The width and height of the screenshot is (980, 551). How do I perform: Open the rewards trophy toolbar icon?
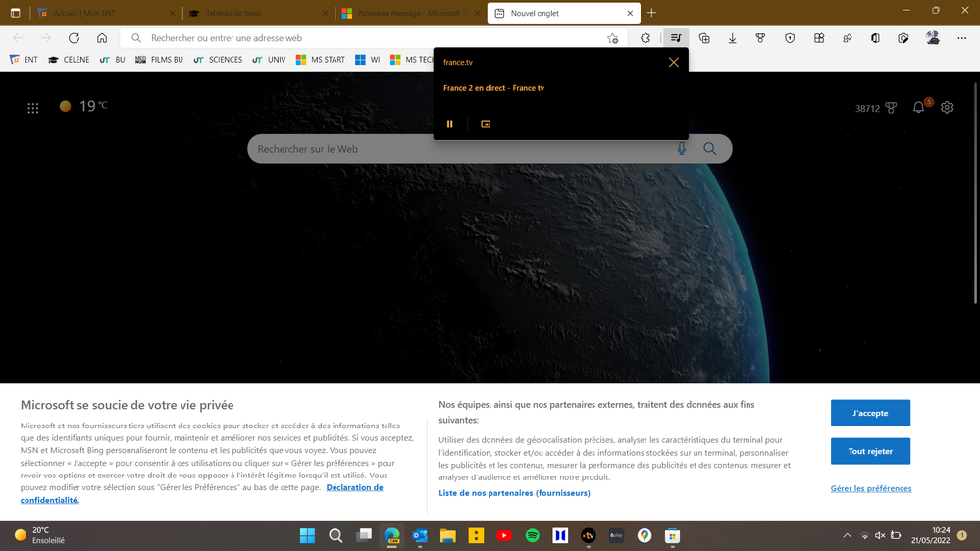(760, 38)
